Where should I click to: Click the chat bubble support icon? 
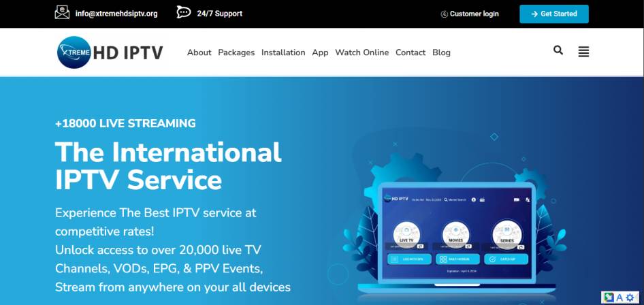click(183, 13)
